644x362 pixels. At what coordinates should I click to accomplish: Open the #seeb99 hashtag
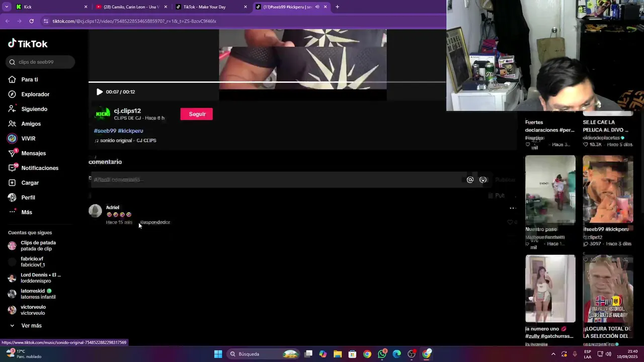(x=105, y=131)
